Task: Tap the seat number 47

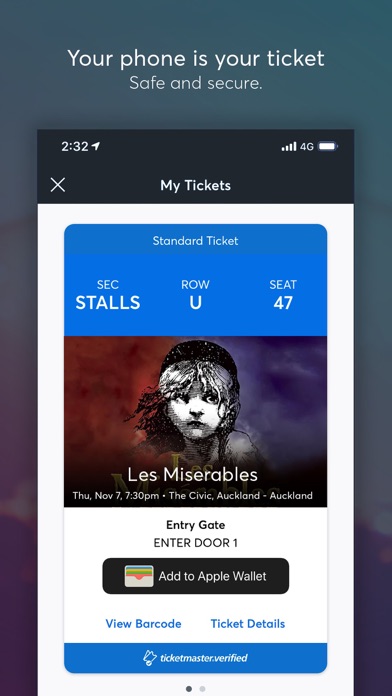Action: pos(283,303)
